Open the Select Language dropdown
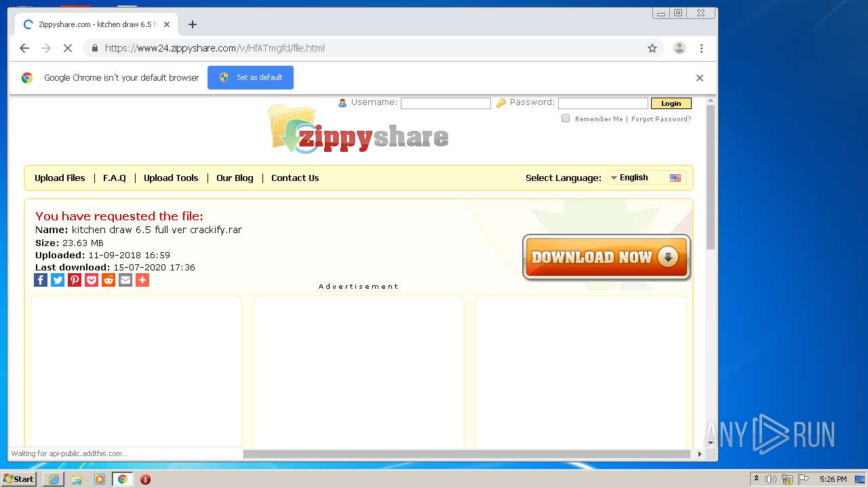The height and width of the screenshot is (488, 868). tap(647, 178)
